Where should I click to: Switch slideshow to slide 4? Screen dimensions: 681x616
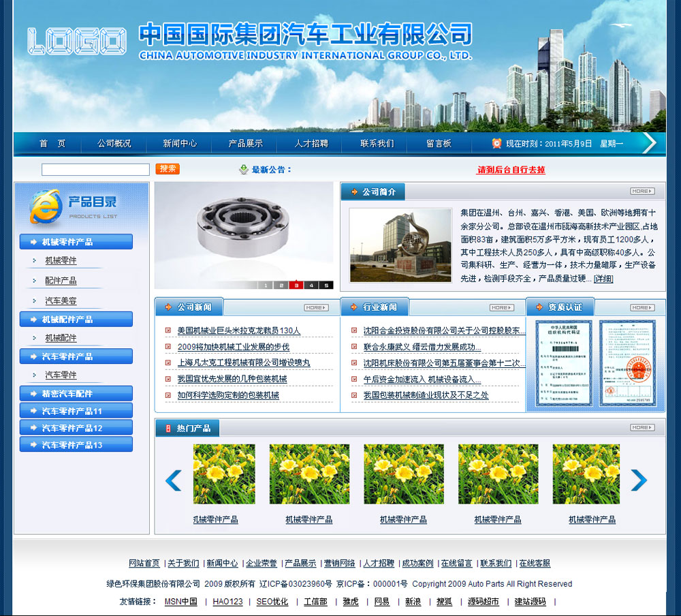[x=311, y=286]
